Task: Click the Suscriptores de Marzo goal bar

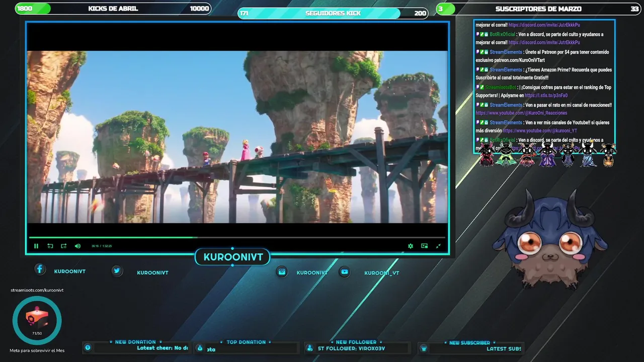Action: pos(538,9)
